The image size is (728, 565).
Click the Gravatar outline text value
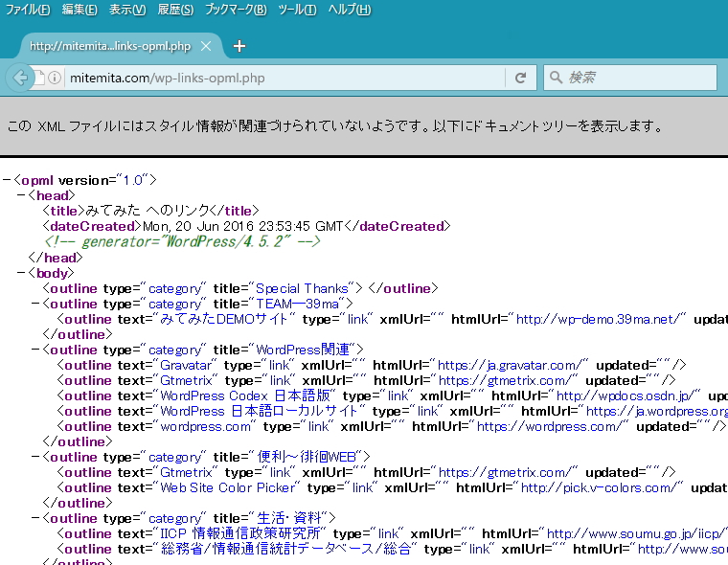click(186, 365)
